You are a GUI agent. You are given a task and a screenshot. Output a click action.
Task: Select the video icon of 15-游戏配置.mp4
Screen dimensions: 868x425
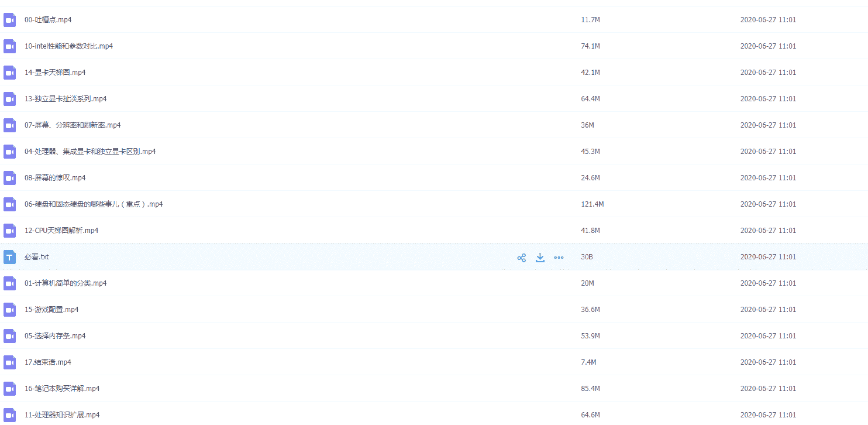pyautogui.click(x=9, y=310)
